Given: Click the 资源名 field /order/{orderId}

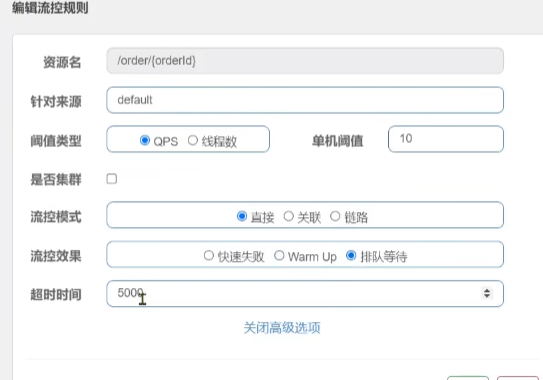Looking at the screenshot, I should tap(305, 61).
